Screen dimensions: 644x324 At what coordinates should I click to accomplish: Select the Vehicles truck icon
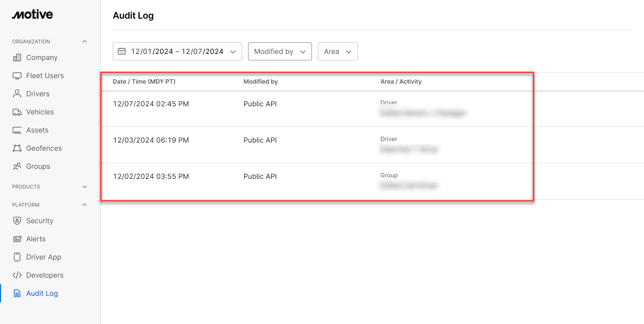pyautogui.click(x=17, y=112)
